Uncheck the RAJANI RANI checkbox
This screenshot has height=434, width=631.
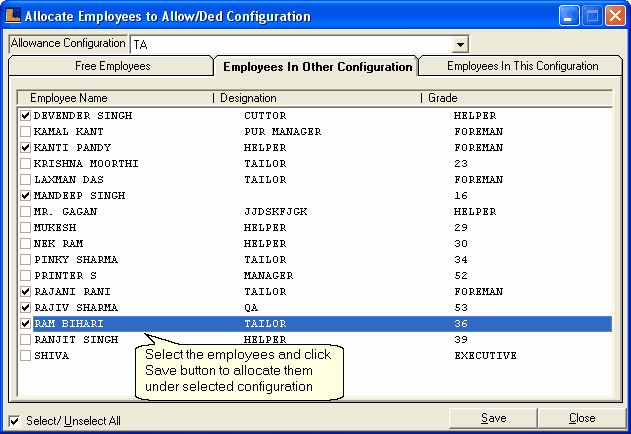[25, 291]
